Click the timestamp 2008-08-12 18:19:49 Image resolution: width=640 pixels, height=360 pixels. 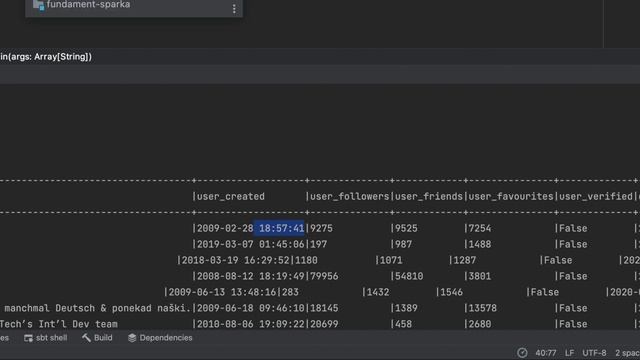251,276
